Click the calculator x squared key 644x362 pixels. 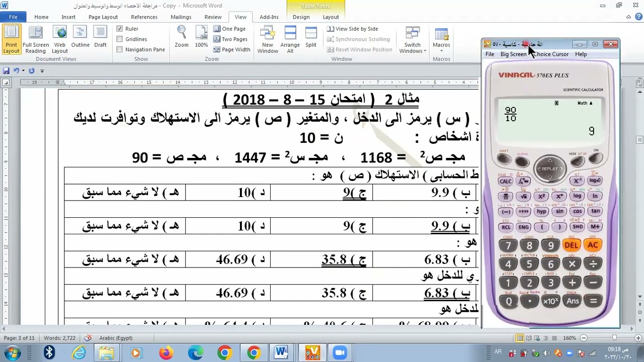[541, 196]
